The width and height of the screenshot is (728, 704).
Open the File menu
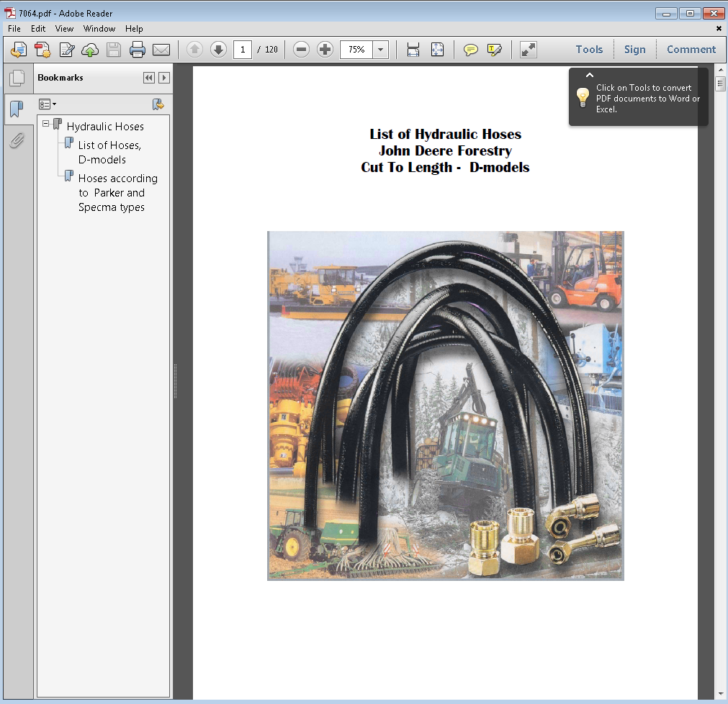click(x=14, y=28)
